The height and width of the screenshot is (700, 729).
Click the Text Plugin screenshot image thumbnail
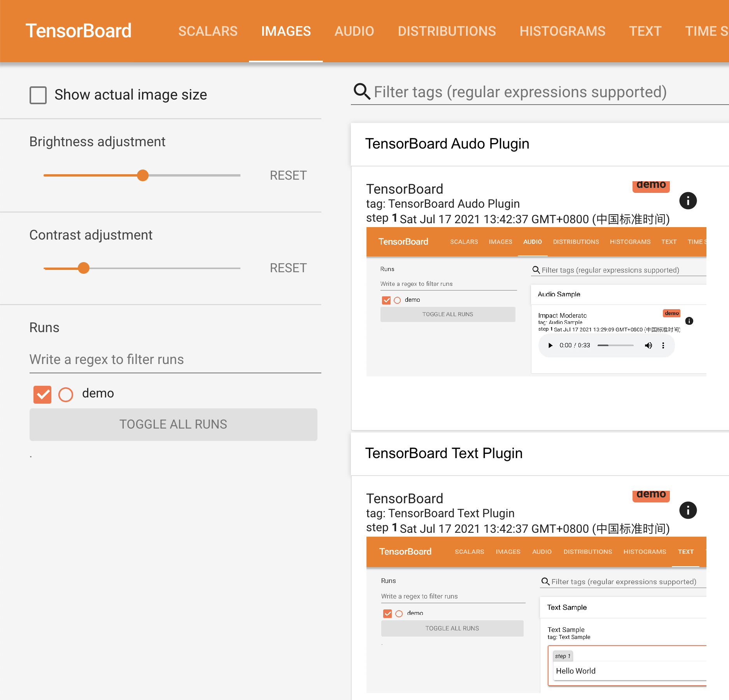[536, 615]
